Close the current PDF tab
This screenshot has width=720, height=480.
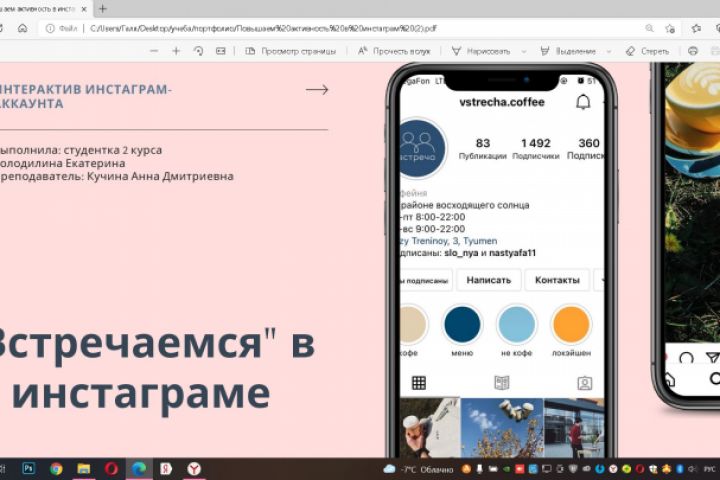pyautogui.click(x=84, y=9)
